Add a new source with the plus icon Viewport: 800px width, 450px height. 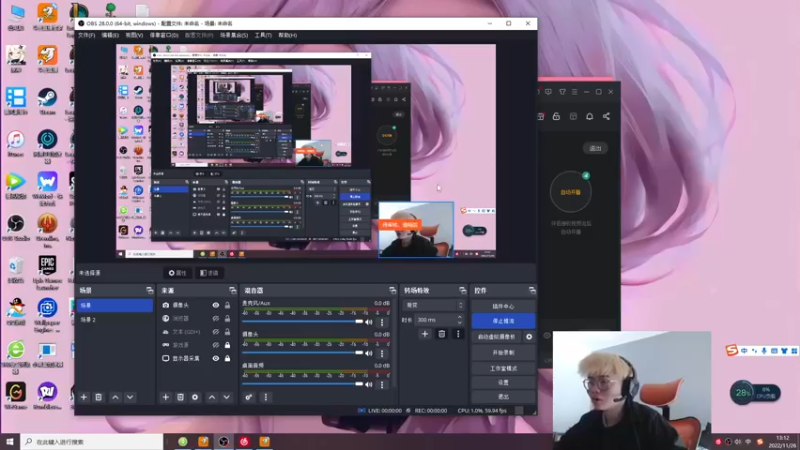165,397
